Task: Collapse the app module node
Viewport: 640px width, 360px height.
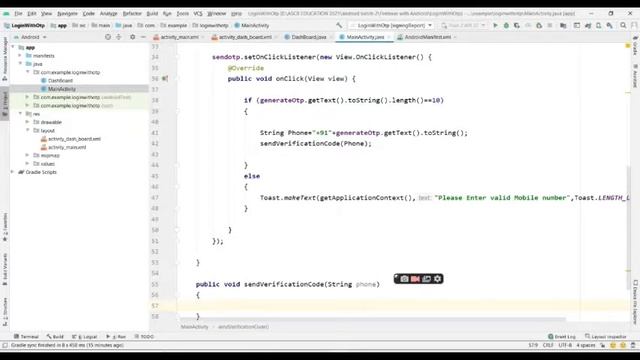Action: click(x=13, y=47)
